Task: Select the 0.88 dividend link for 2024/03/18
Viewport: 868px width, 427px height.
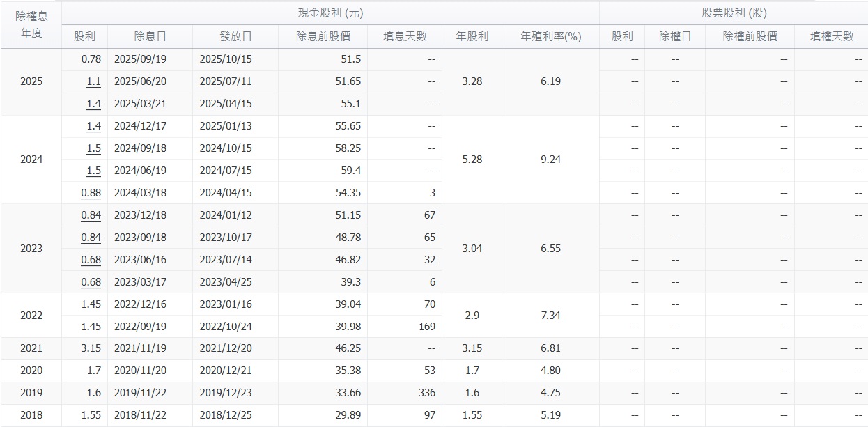Action: (x=91, y=193)
